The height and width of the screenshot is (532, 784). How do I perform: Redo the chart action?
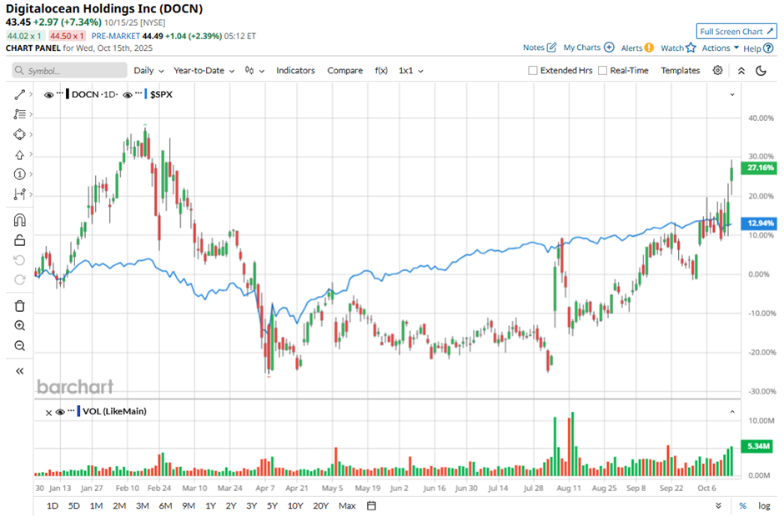[19, 280]
